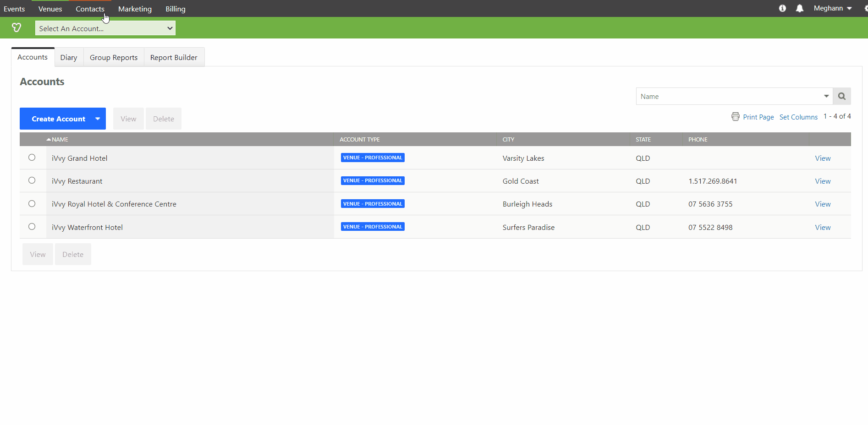Open the Select An Account dropdown

coord(105,28)
